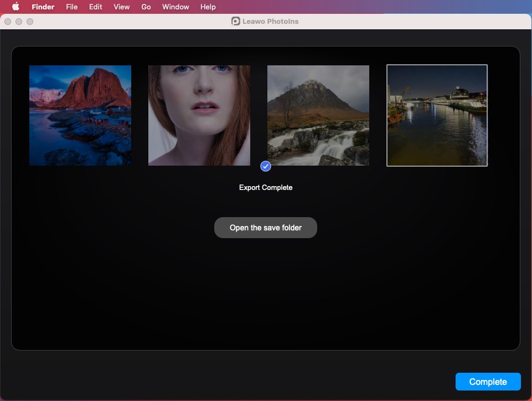Minimize the Leawo PhotoIns window
The height and width of the screenshot is (401, 532).
tap(19, 22)
